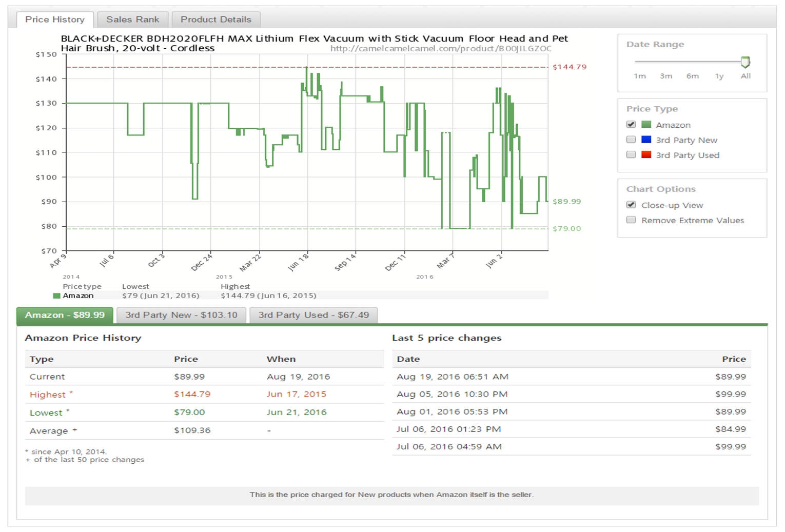Image resolution: width=785 pixels, height=532 pixels.
Task: Select the Price History tab
Action: 55,19
